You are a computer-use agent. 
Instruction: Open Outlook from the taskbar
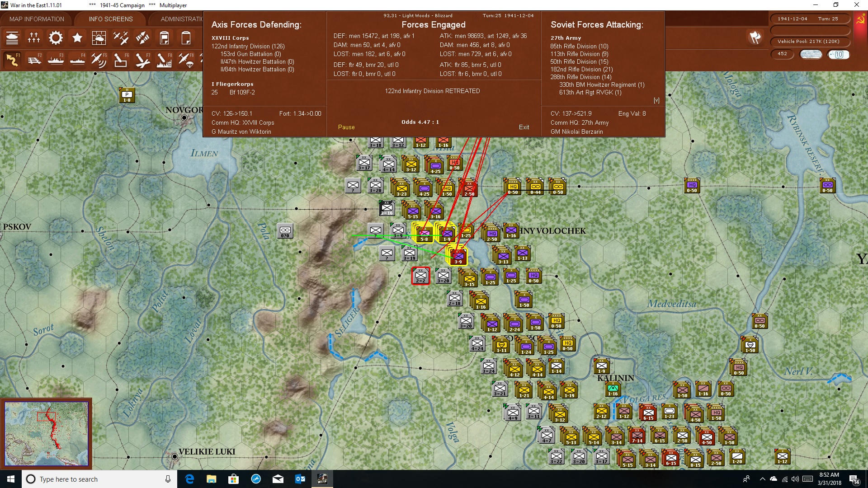300,479
